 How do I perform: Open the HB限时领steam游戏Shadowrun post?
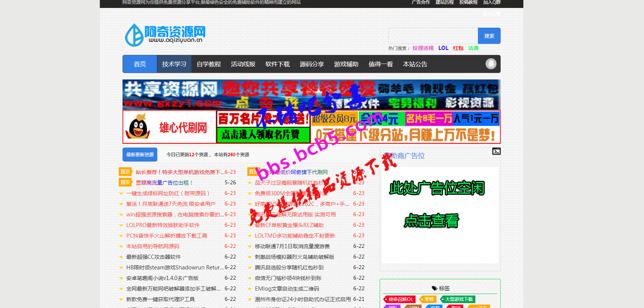175,268
